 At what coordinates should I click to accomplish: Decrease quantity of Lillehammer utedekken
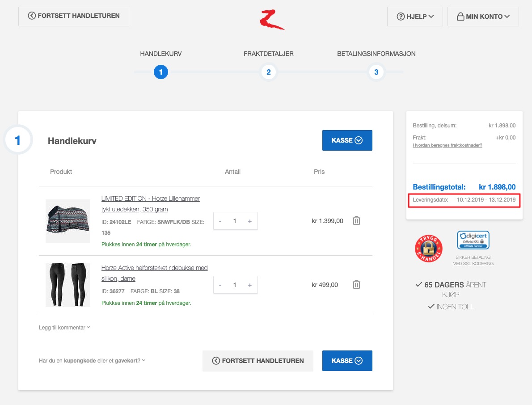(220, 221)
